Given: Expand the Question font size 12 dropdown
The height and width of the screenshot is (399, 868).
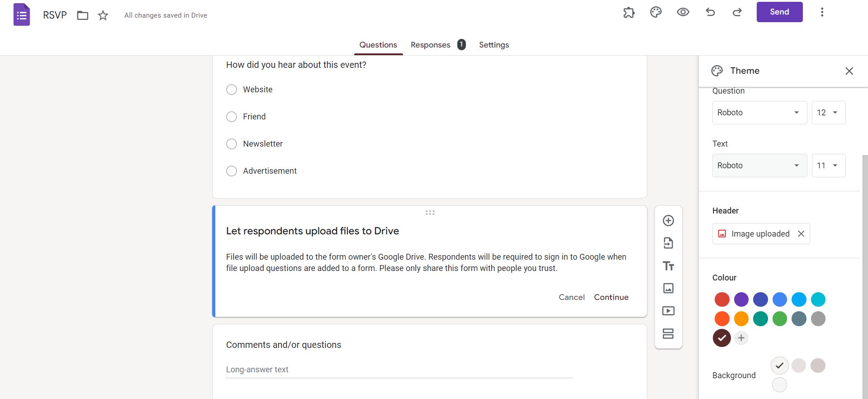Looking at the screenshot, I should (828, 113).
